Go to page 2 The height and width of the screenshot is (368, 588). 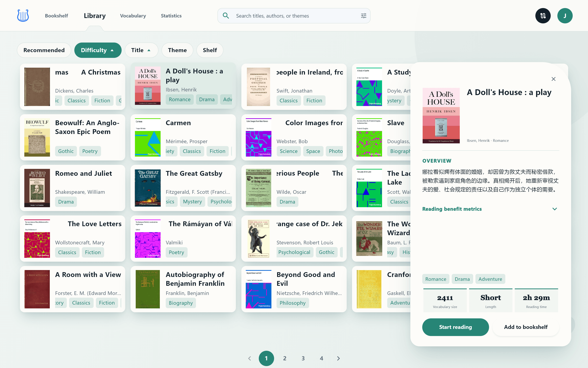coord(284,358)
